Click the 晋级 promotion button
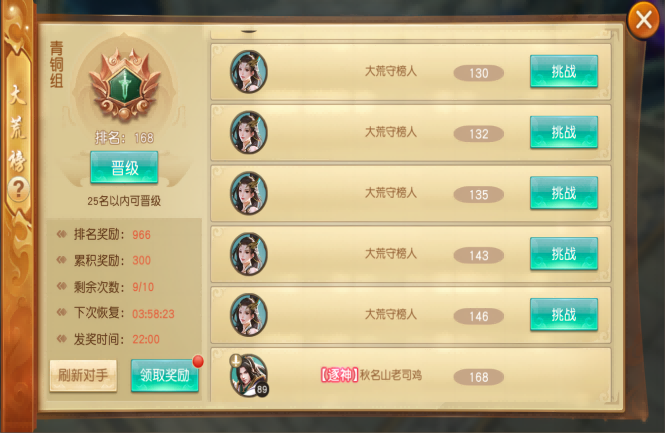Viewport: 665px width, 433px height. (x=124, y=168)
